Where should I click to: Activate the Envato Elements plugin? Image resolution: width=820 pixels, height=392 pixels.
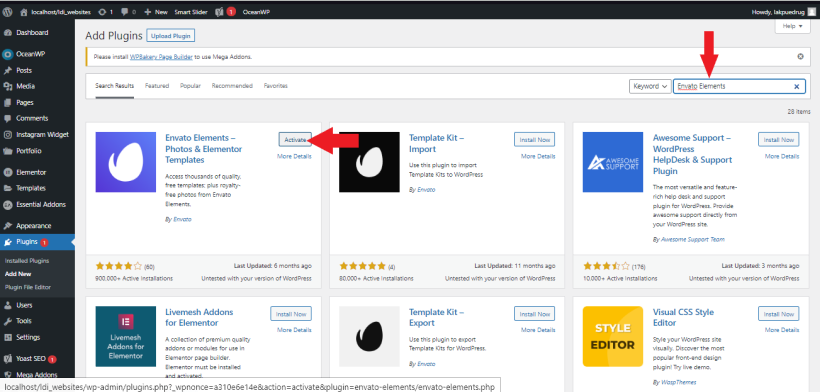[x=295, y=140]
